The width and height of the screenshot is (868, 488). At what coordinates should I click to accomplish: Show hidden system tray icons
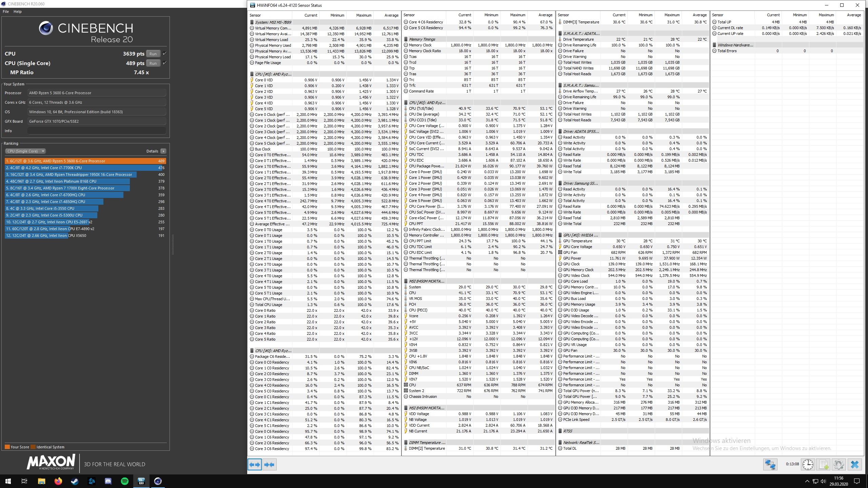[807, 481]
